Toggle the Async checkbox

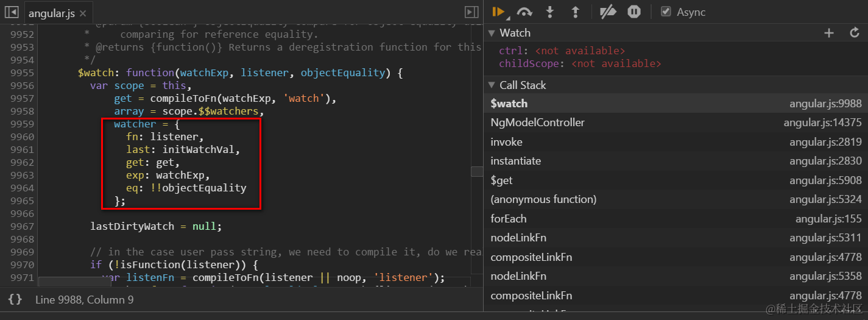click(666, 12)
